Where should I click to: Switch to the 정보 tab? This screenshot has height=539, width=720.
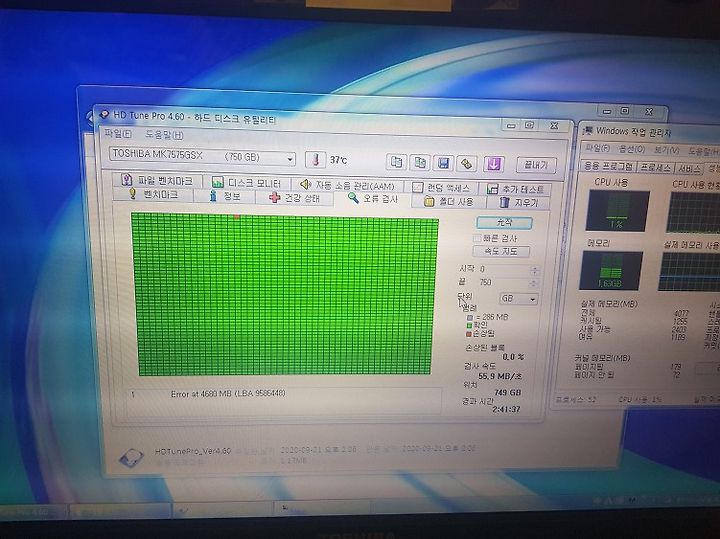[x=225, y=196]
